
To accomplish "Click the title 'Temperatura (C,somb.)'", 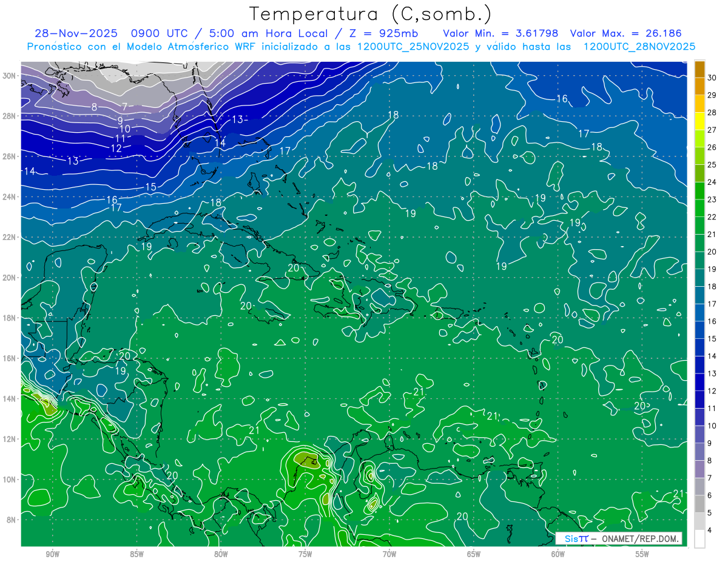I will pyautogui.click(x=370, y=14).
